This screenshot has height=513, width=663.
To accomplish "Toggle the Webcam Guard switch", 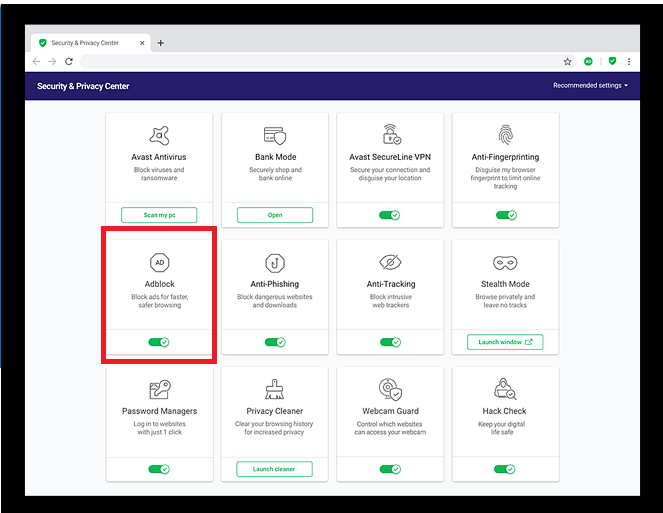I will (390, 469).
